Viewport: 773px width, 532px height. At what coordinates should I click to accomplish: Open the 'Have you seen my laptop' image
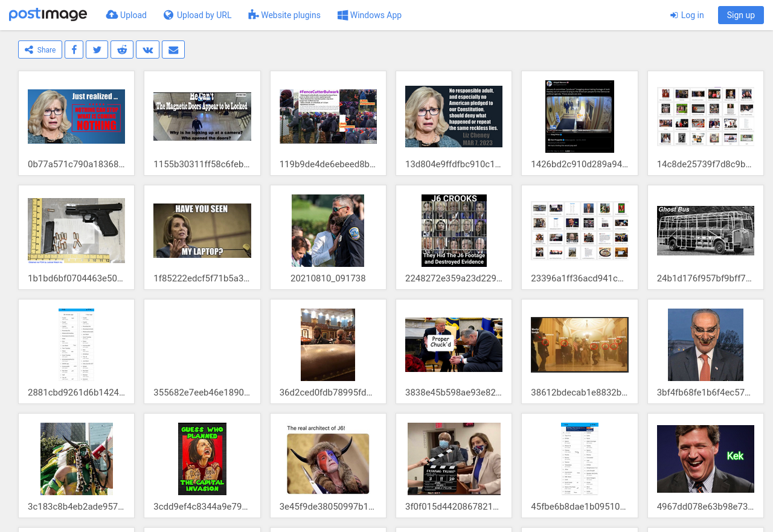point(202,231)
